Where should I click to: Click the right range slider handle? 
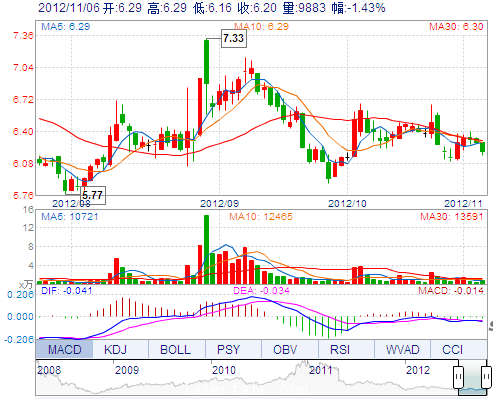[487, 377]
